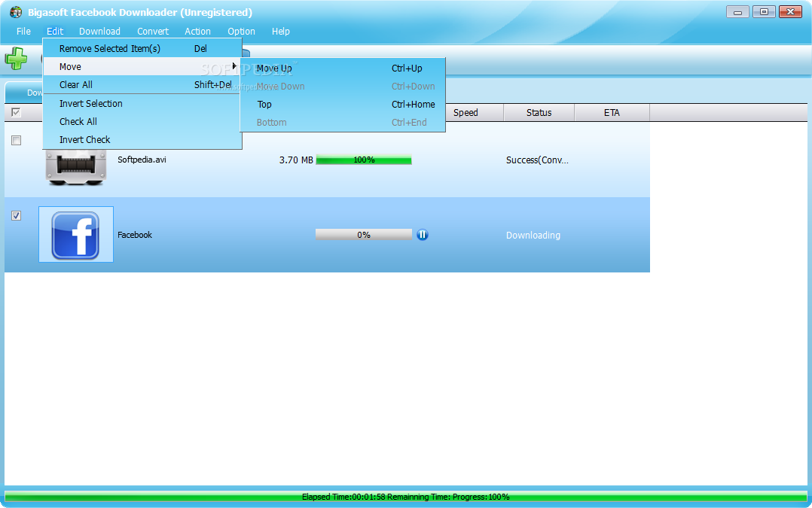812x508 pixels.
Task: Open the Option menu
Action: (241, 31)
